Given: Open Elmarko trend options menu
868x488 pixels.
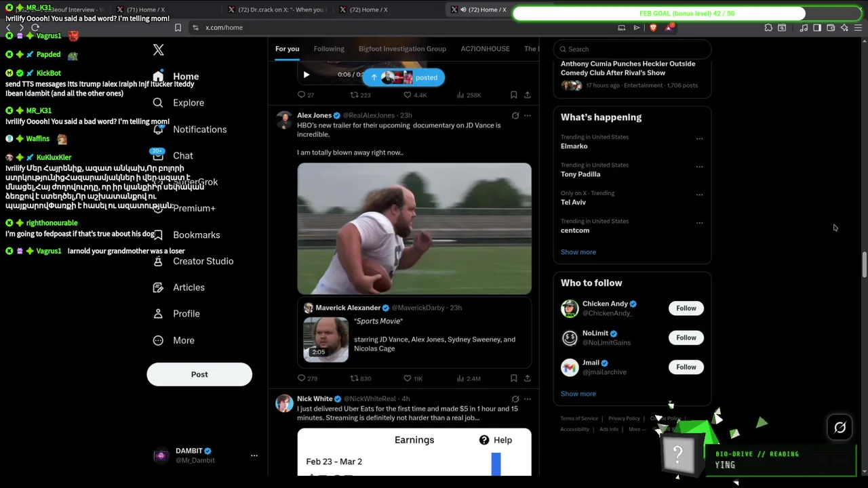Looking at the screenshot, I should 699,139.
